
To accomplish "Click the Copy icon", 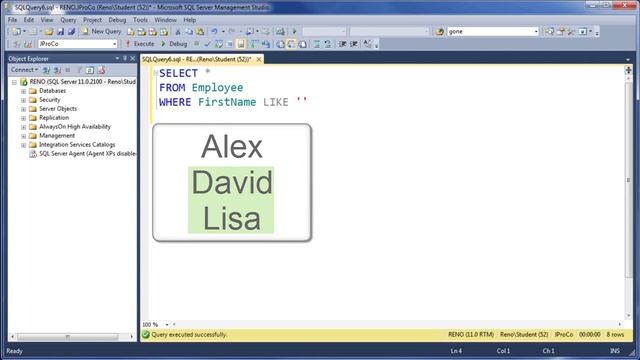I will pyautogui.click(x=189, y=31).
